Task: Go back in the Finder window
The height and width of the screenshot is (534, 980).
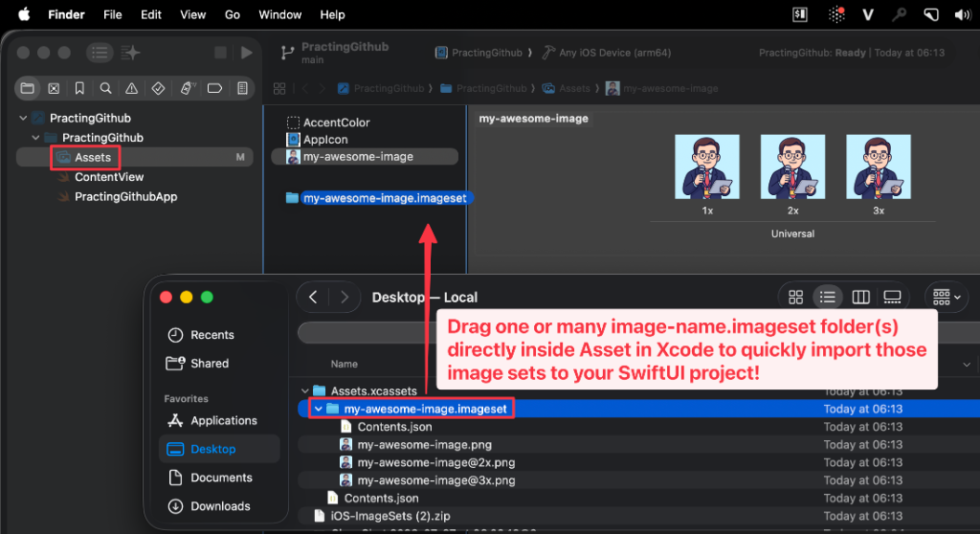Action: [313, 297]
